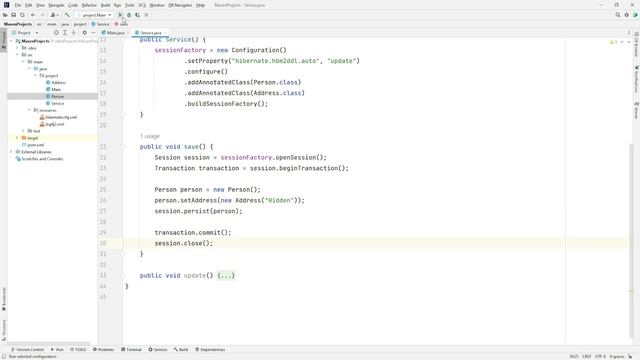This screenshot has height=360, width=640.
Task: Open the Edit menu
Action: pyautogui.click(x=29, y=5)
